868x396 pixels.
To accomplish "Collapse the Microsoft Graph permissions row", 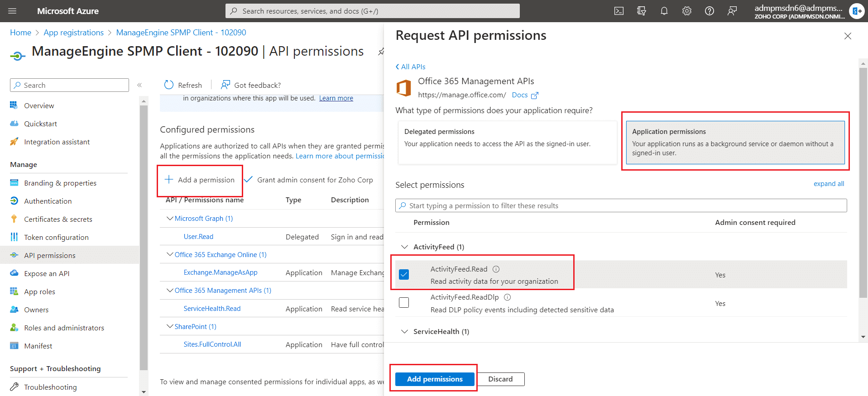I will [x=170, y=219].
